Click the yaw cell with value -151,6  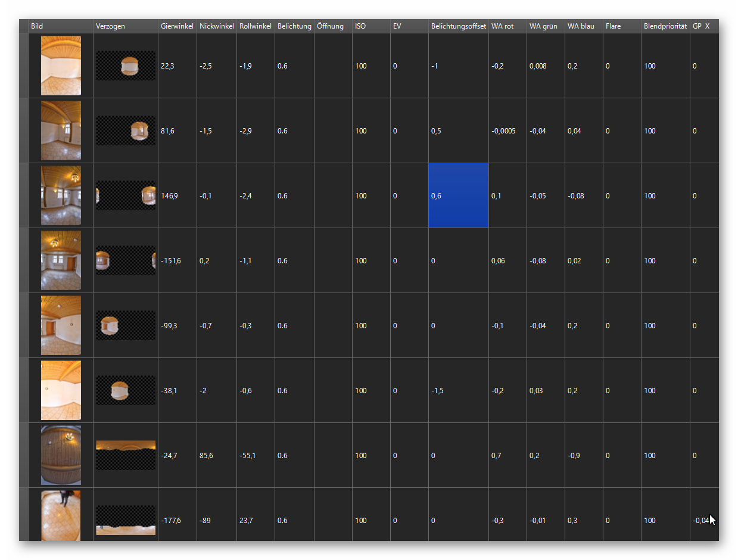[x=177, y=261]
